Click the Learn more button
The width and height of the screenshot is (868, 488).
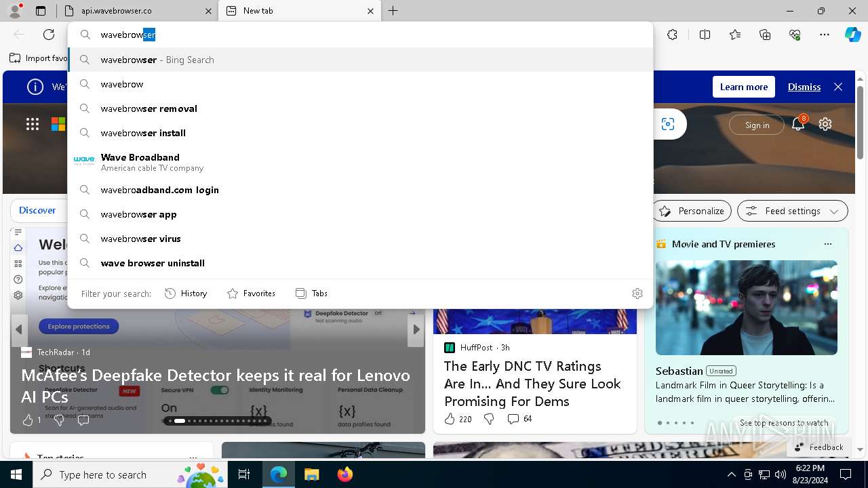tap(744, 87)
